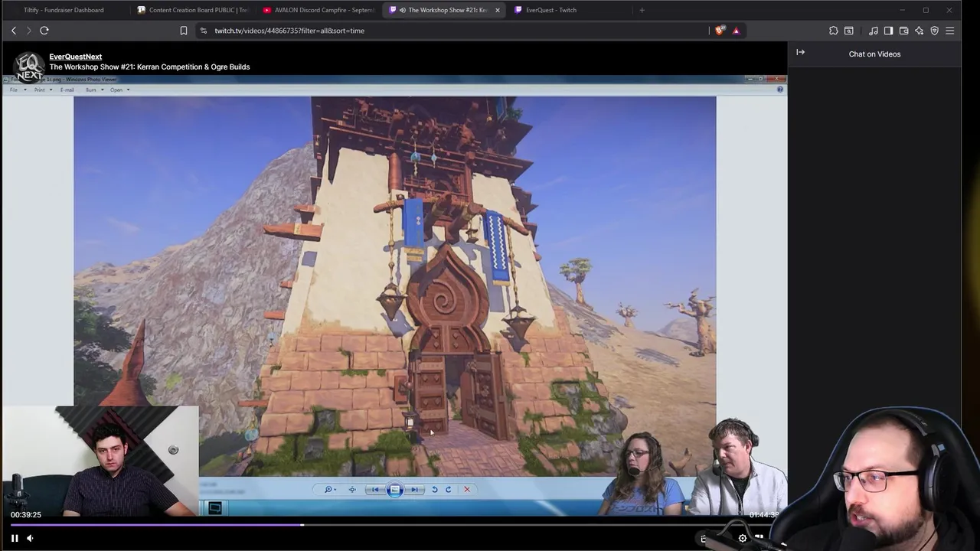Click Photo Viewer previous image button

(375, 490)
